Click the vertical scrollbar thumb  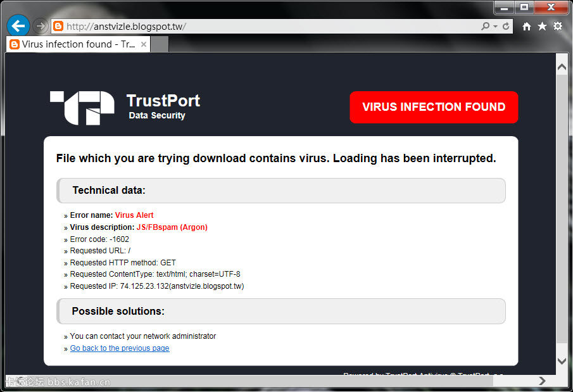pyautogui.click(x=562, y=208)
